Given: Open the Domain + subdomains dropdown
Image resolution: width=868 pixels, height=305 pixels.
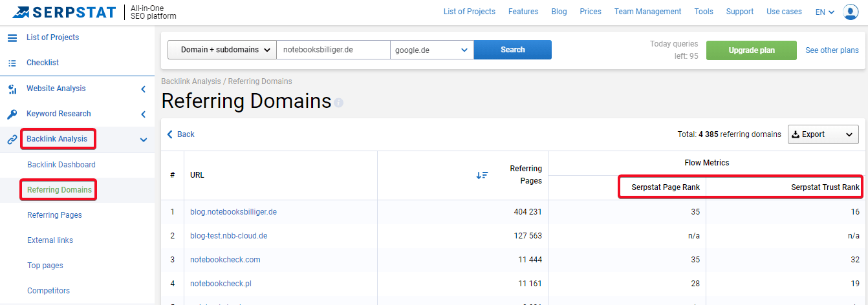Looking at the screenshot, I should coord(222,50).
